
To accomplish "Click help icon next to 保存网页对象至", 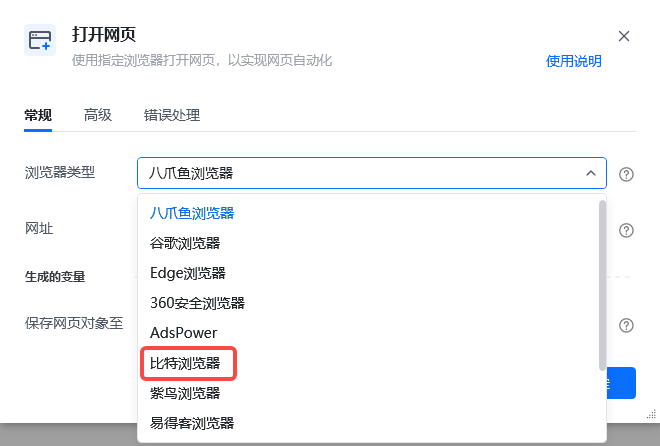I will pyautogui.click(x=626, y=325).
